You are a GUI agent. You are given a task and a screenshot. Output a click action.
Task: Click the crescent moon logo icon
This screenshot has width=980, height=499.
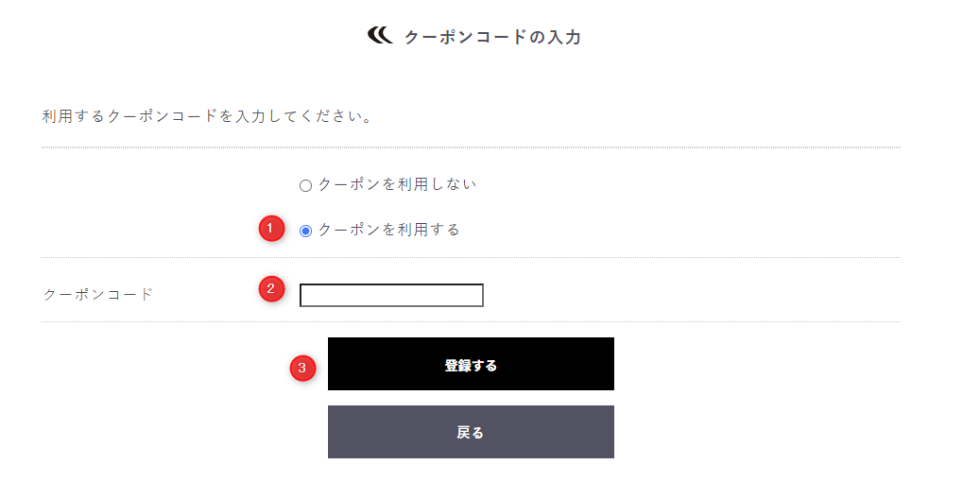(x=380, y=36)
